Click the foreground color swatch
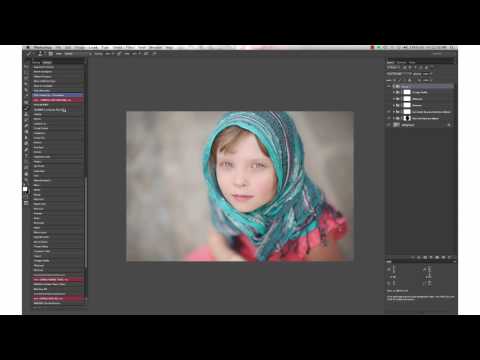Image resolution: width=480 pixels, height=360 pixels. click(25, 189)
